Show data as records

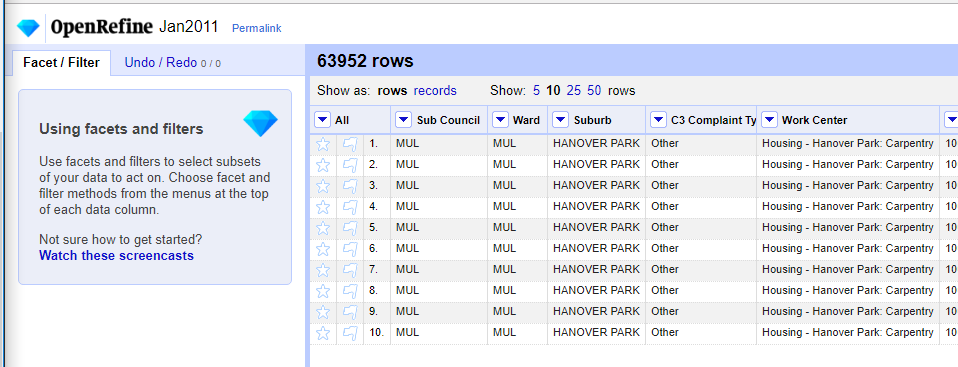(435, 91)
